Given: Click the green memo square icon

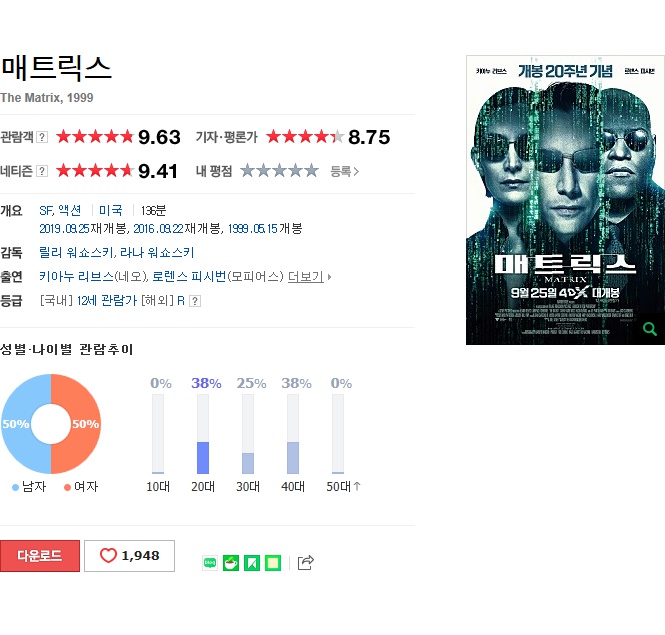Looking at the screenshot, I should pos(273,563).
